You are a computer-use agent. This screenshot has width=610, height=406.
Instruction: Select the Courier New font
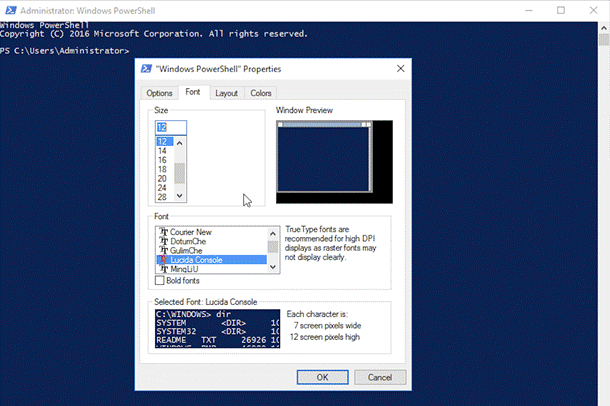pyautogui.click(x=212, y=232)
